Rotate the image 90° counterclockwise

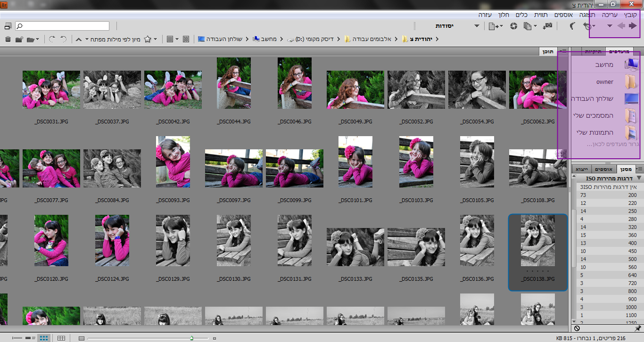(63, 39)
